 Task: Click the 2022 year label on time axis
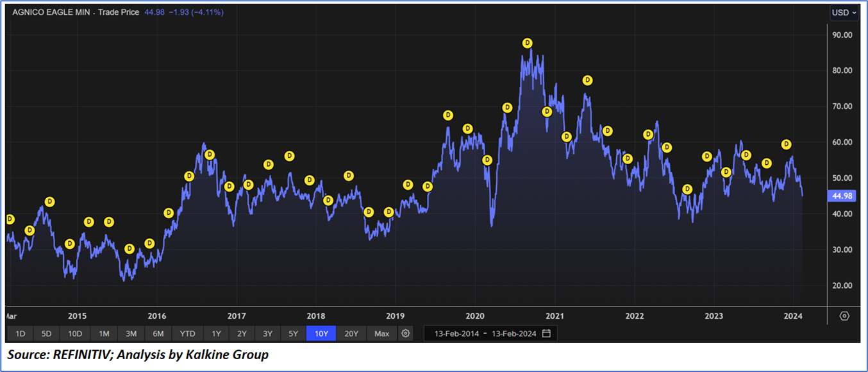tap(635, 316)
